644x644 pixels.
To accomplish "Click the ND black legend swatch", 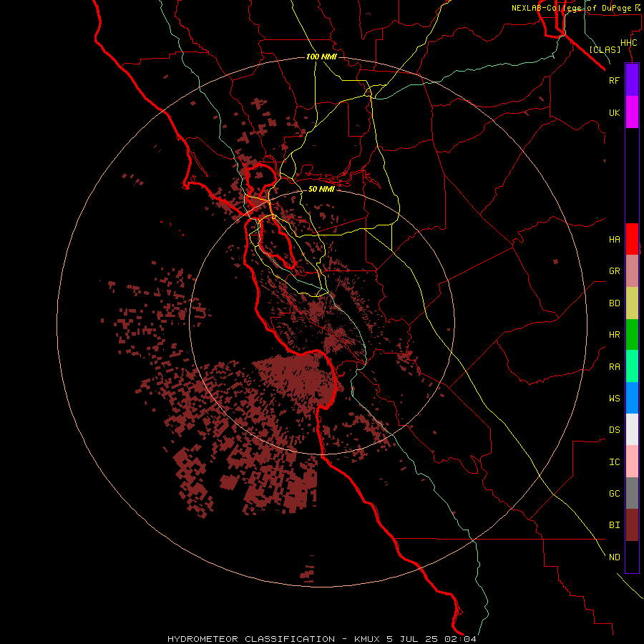I will [632, 557].
